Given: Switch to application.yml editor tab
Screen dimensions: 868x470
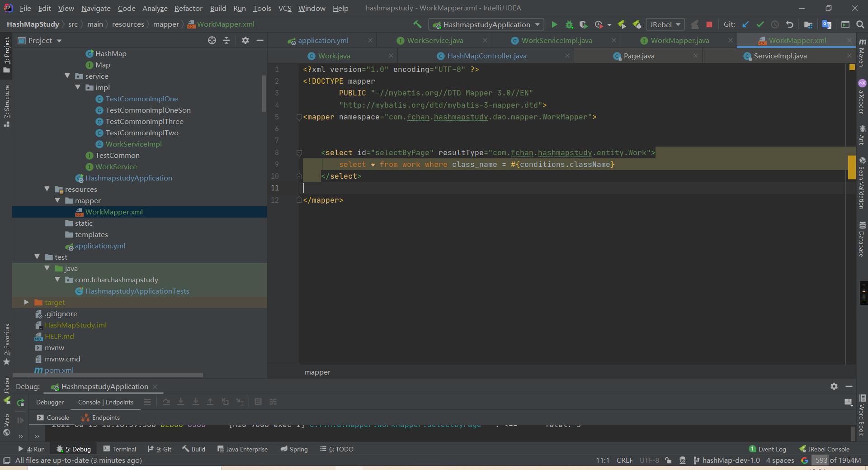Looking at the screenshot, I should click(323, 40).
